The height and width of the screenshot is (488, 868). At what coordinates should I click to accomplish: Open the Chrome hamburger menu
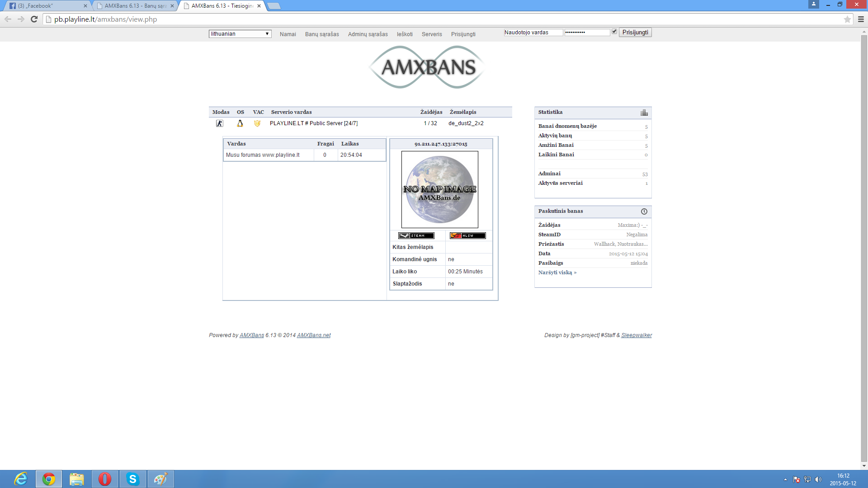(861, 19)
